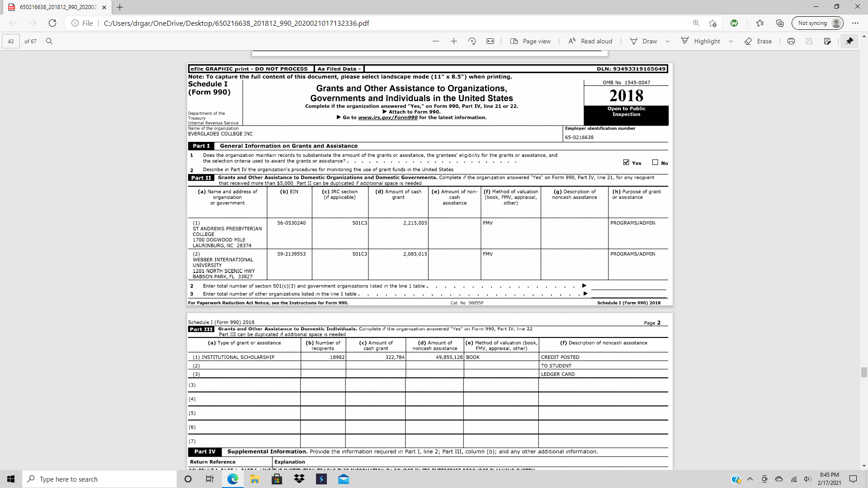Click the browser Back arrow

pyautogui.click(x=13, y=23)
